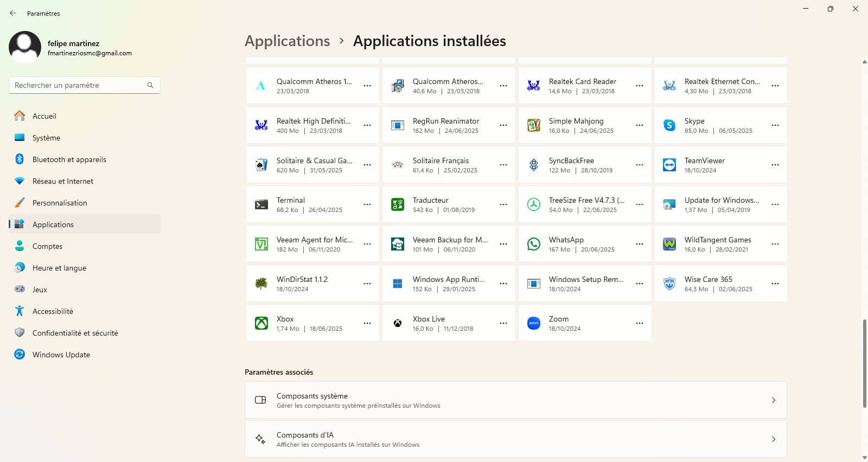Open Système settings section
The width and height of the screenshot is (868, 462).
coord(85,138)
